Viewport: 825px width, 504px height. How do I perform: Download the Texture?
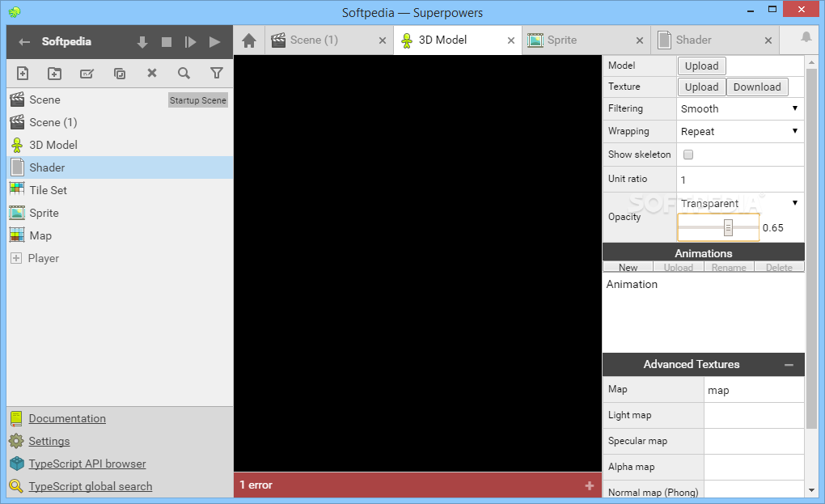[x=757, y=87]
